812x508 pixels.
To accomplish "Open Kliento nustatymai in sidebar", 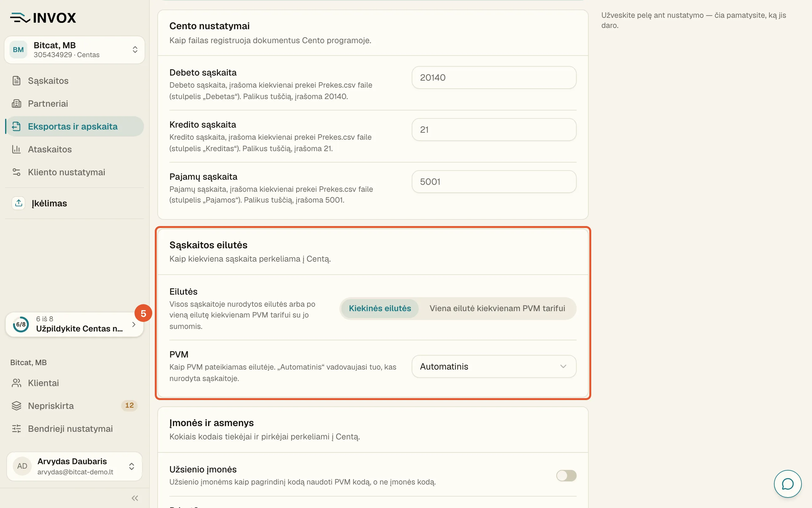I will 75,172.
